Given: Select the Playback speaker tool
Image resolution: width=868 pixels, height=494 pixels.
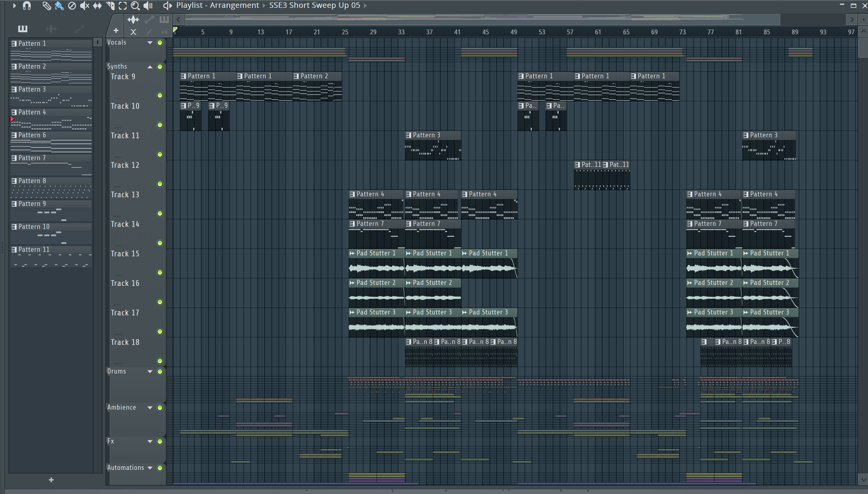Looking at the screenshot, I should click(x=148, y=5).
